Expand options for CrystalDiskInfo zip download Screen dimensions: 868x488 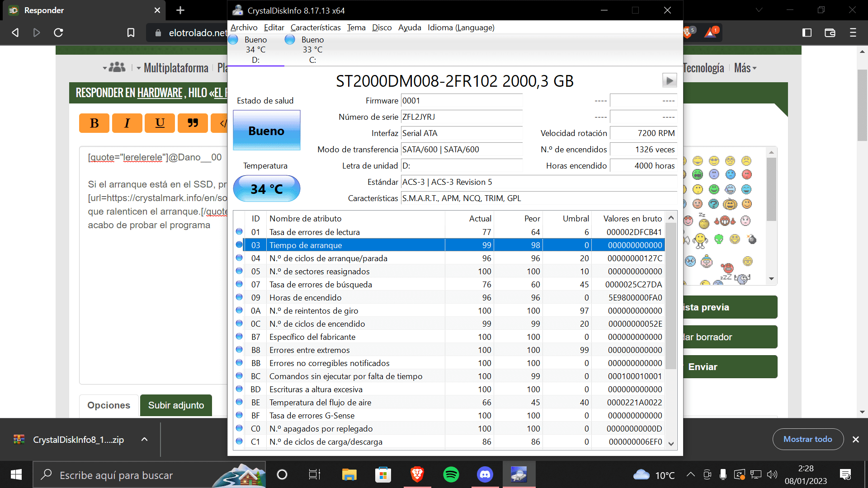point(144,439)
